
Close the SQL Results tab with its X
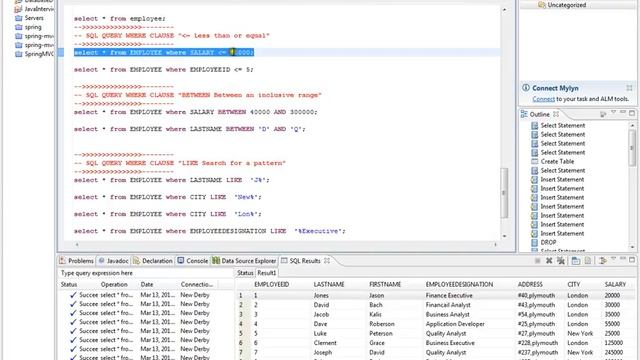327,260
